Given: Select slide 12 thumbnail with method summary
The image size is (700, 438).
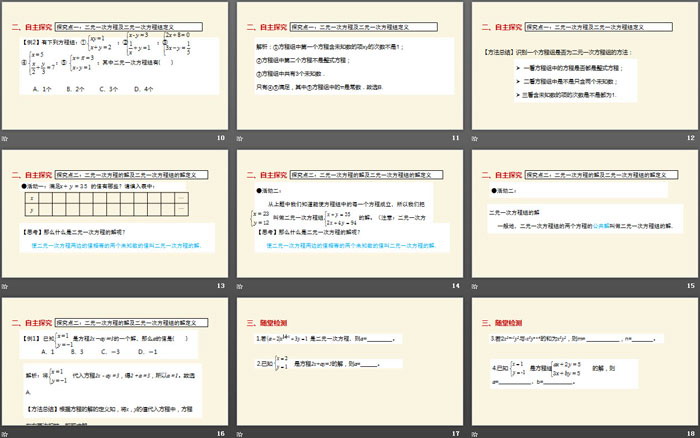Looking at the screenshot, I should point(585,66).
